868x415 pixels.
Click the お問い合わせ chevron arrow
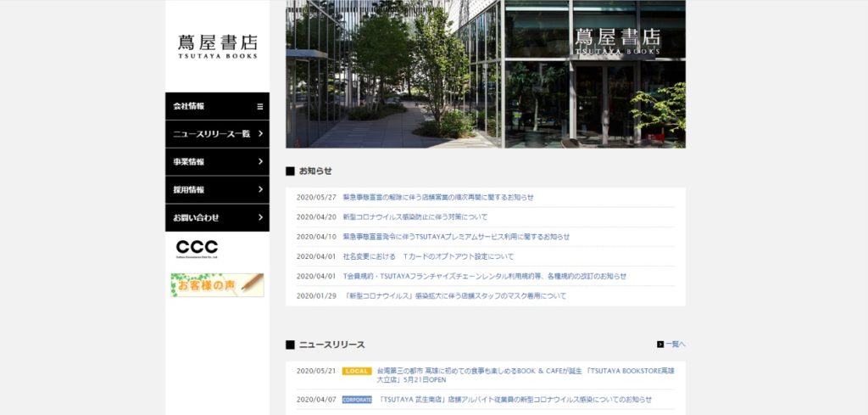pos(260,217)
